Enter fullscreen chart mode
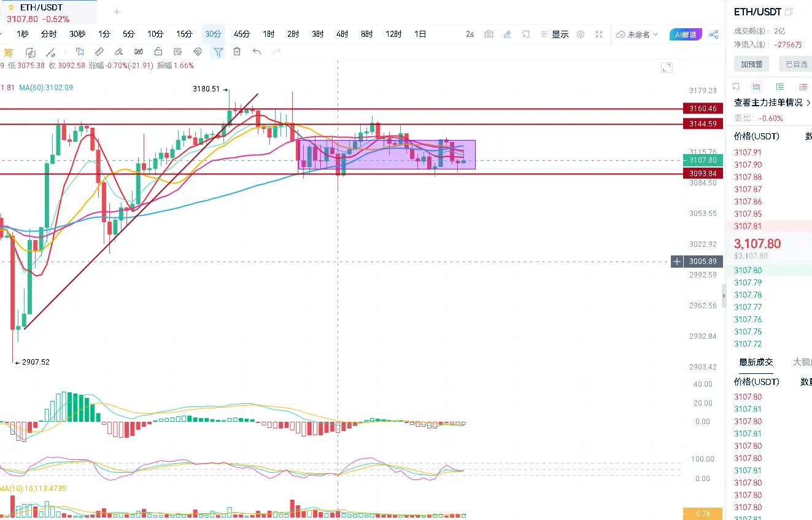The height and width of the screenshot is (520, 812). [600, 34]
